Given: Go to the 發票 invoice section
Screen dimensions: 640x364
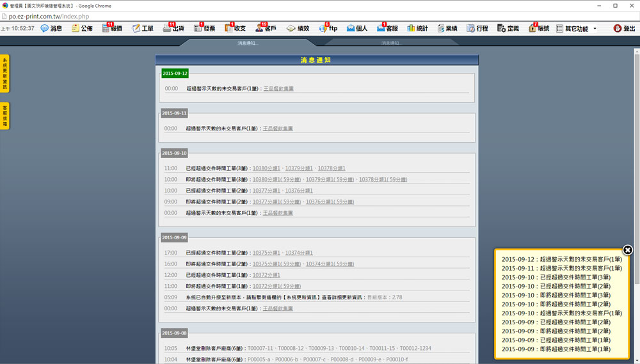Looking at the screenshot, I should 204,29.
